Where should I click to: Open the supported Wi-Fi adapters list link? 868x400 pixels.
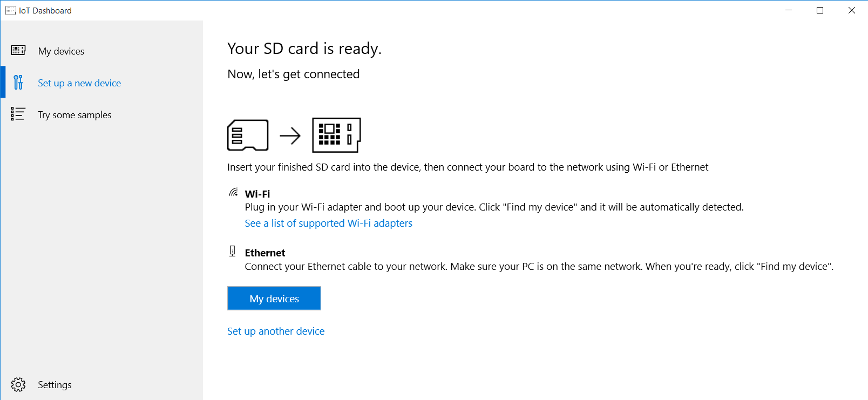328,223
